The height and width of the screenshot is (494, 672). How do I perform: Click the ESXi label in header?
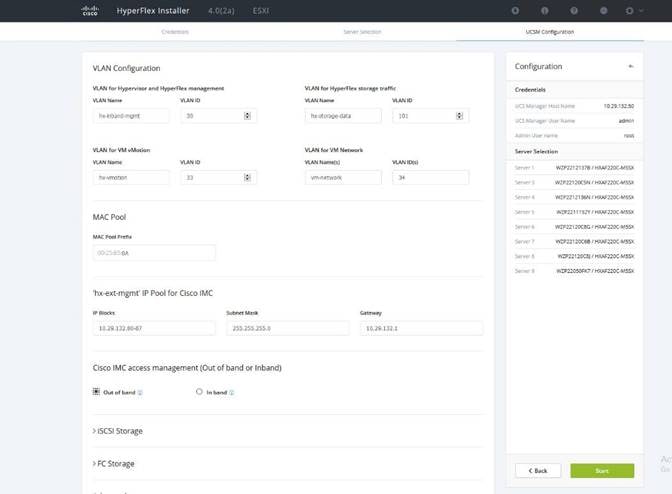[x=261, y=11]
